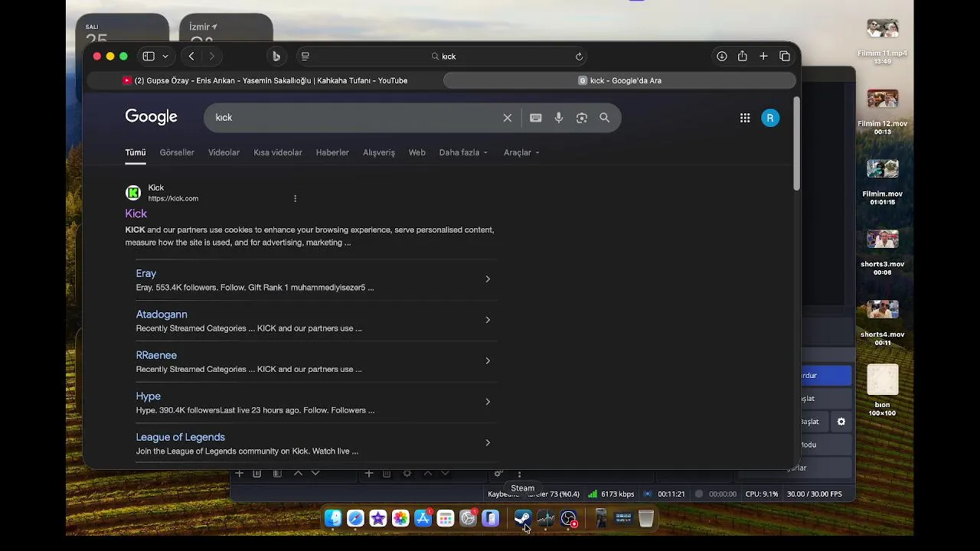Open the sidebar tab group dropdown arrow
980x551 pixels.
(165, 56)
